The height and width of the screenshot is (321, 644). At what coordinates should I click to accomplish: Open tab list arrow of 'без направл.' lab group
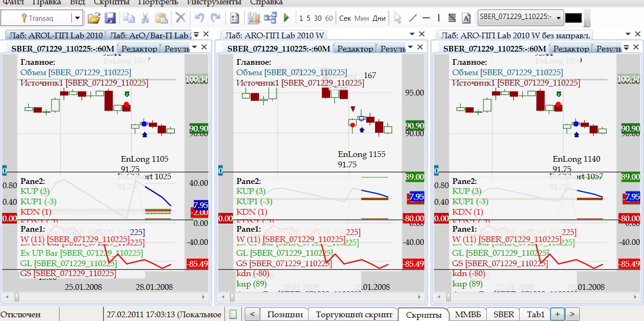(x=627, y=34)
